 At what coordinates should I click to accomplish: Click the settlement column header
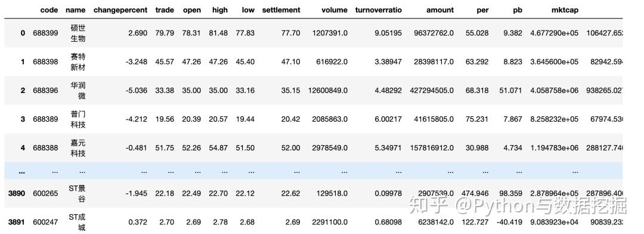coord(281,10)
